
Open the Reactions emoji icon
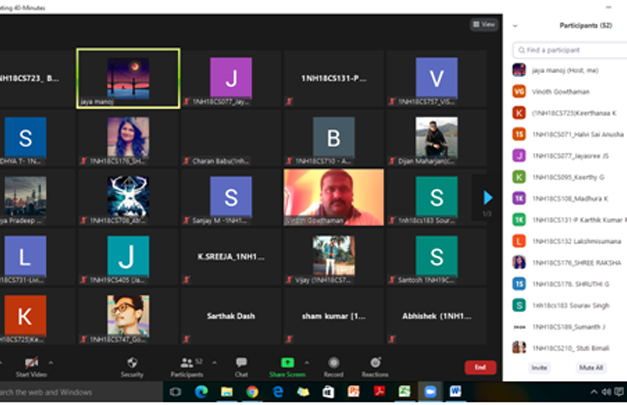(x=375, y=362)
